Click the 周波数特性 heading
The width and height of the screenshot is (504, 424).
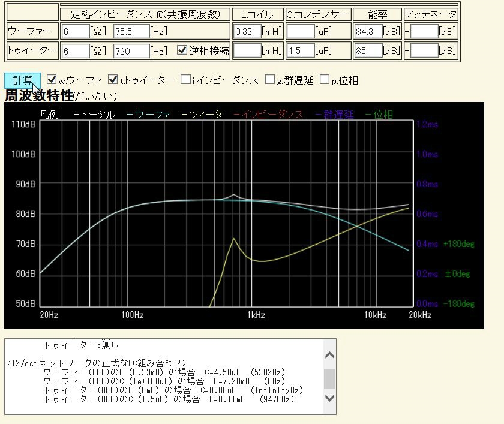[x=39, y=95]
